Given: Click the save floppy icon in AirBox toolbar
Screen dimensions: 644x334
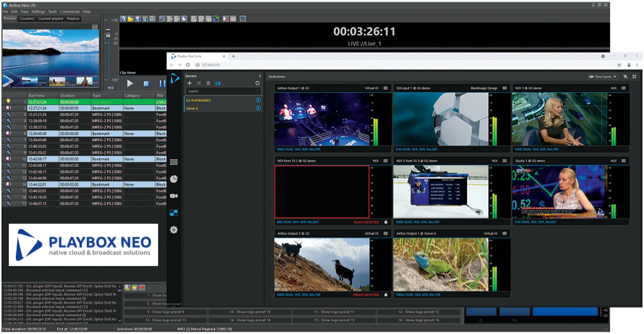Looking at the screenshot, I should point(138,19).
